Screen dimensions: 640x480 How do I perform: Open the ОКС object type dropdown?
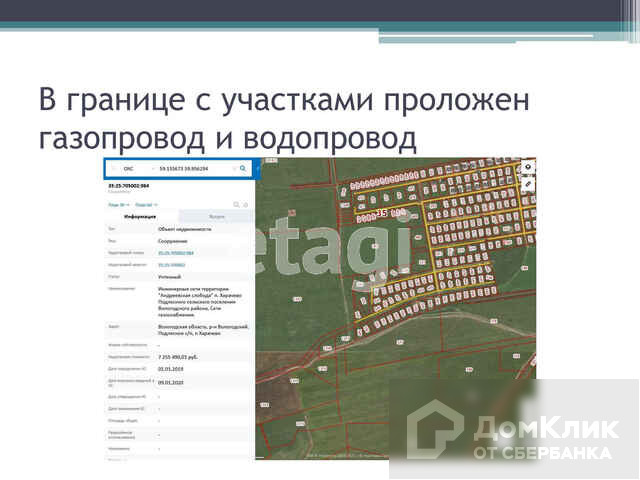(139, 169)
